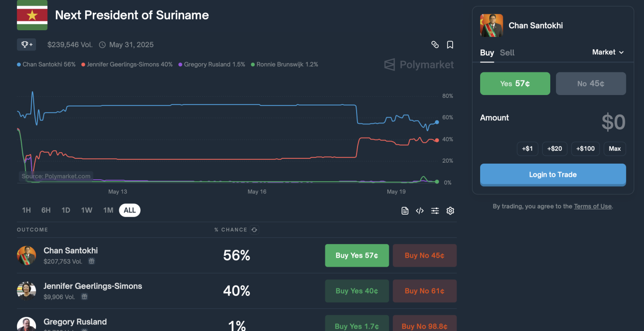This screenshot has width=644, height=331.
Task: Select the 1M chart range
Action: click(x=108, y=210)
